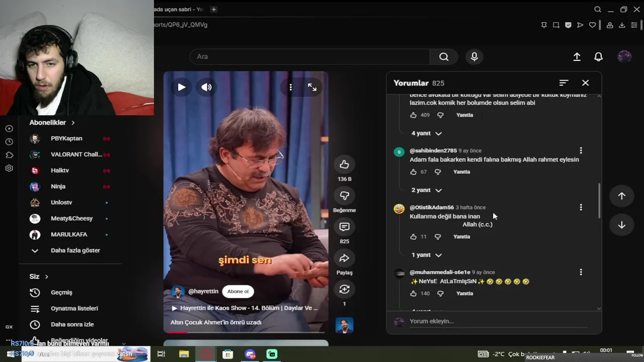Open Oynatma listeleri playlists
This screenshot has height=362, width=644.
click(70, 309)
